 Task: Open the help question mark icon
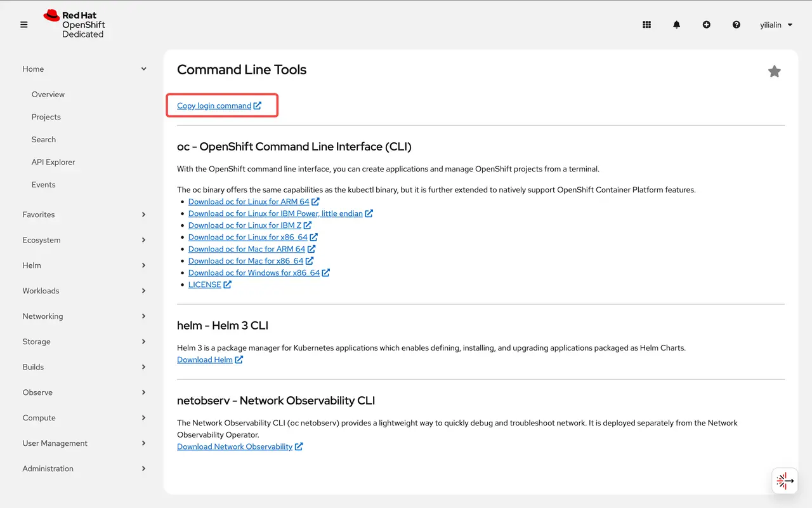tap(736, 24)
